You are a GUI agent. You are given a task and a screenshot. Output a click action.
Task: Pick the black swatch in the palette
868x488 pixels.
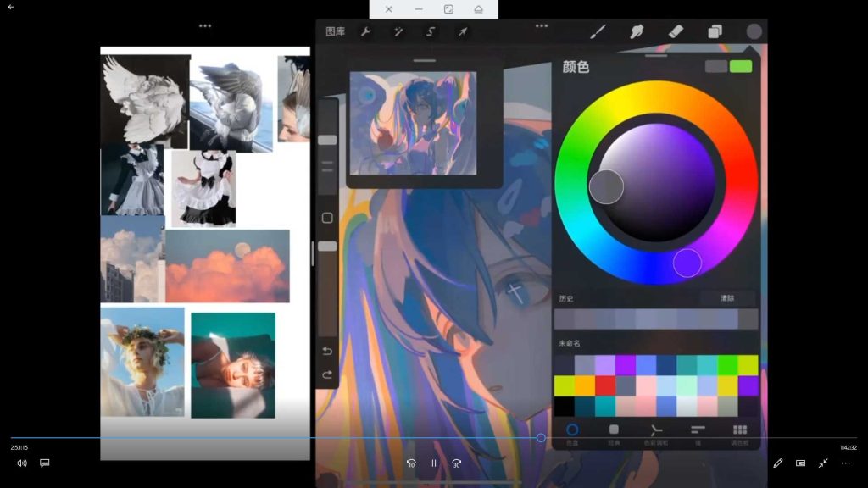point(564,406)
